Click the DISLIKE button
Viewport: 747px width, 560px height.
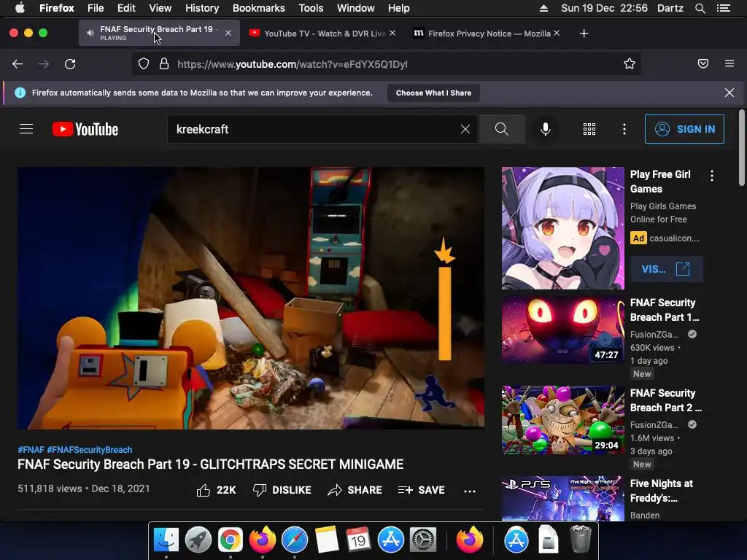[282, 490]
